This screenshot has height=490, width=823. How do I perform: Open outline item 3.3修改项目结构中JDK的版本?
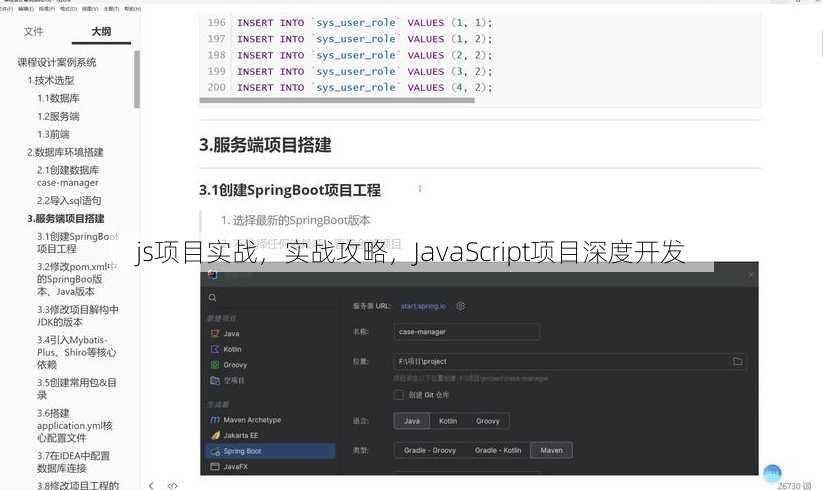[x=78, y=315]
